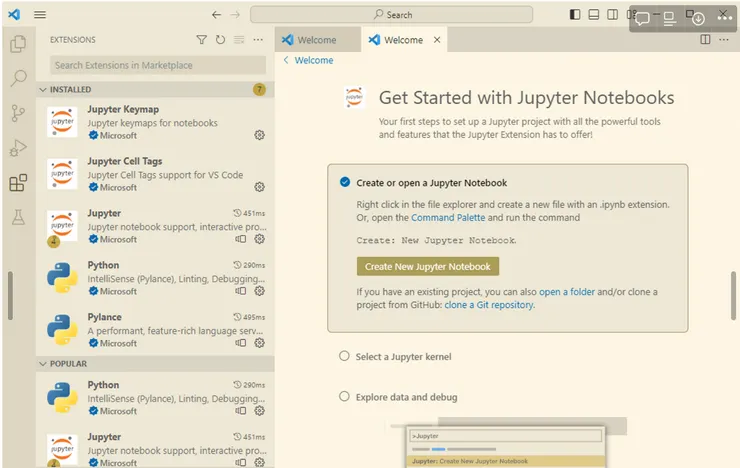The image size is (740, 468).
Task: Toggle secondary side bar layout icon
Action: point(613,15)
